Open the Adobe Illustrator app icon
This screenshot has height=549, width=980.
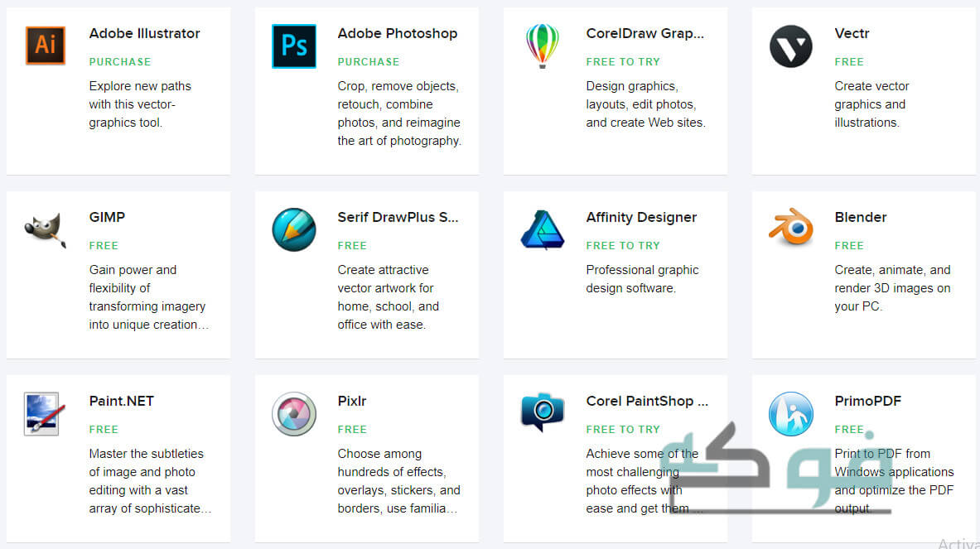[45, 46]
